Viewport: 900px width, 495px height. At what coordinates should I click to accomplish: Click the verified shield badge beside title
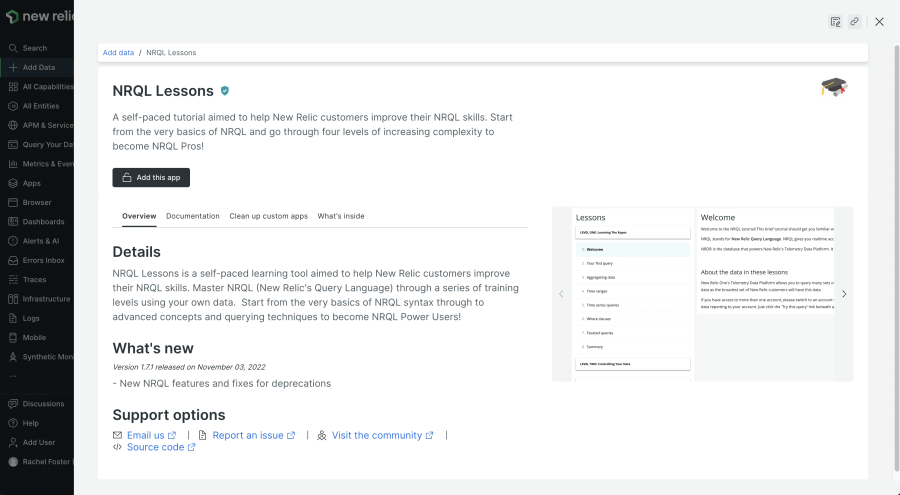pos(225,91)
